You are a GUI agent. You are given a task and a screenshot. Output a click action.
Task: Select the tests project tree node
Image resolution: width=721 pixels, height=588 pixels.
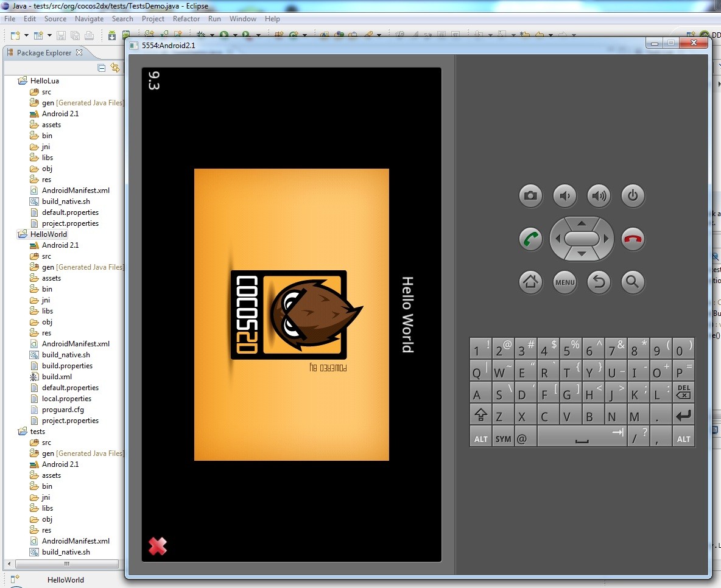(38, 432)
